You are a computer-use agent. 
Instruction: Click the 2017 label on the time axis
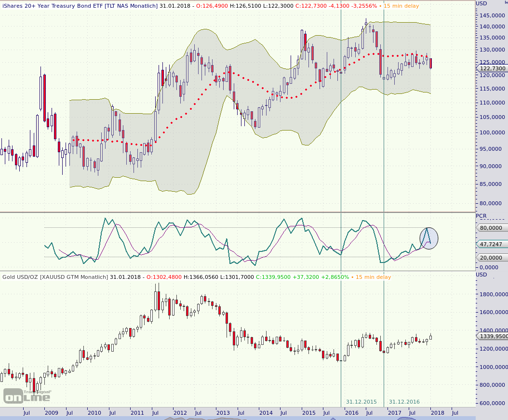click(x=394, y=413)
